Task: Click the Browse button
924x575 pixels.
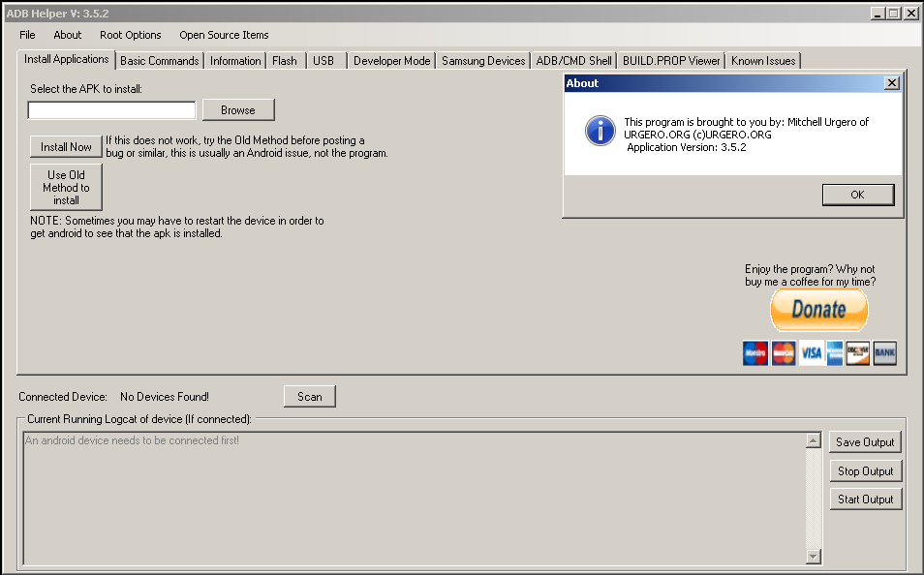Action: (x=238, y=110)
